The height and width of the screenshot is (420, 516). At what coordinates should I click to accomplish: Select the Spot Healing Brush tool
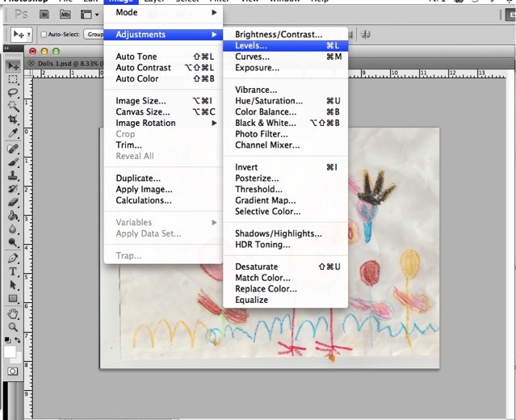[13, 149]
